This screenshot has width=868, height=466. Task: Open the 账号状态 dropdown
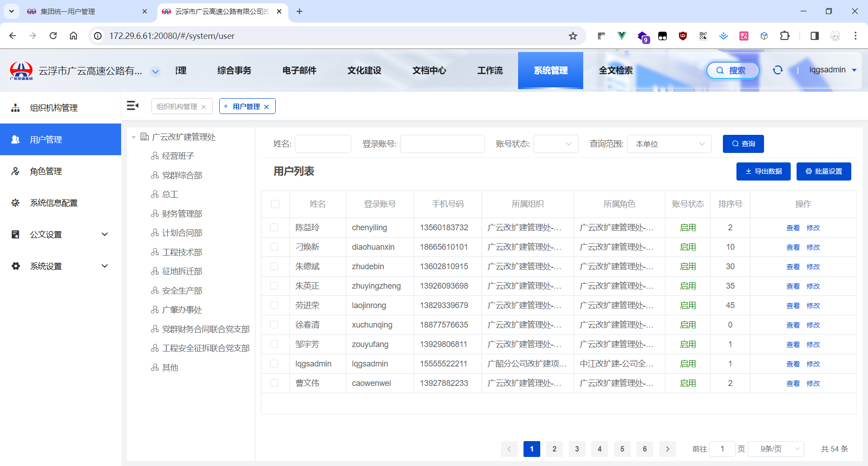(x=556, y=144)
